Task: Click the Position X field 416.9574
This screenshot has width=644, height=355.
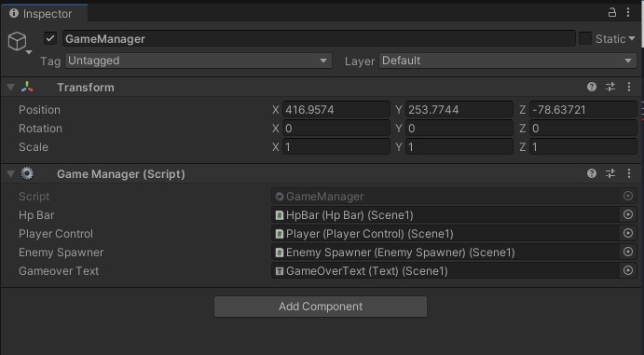Action: (336, 110)
